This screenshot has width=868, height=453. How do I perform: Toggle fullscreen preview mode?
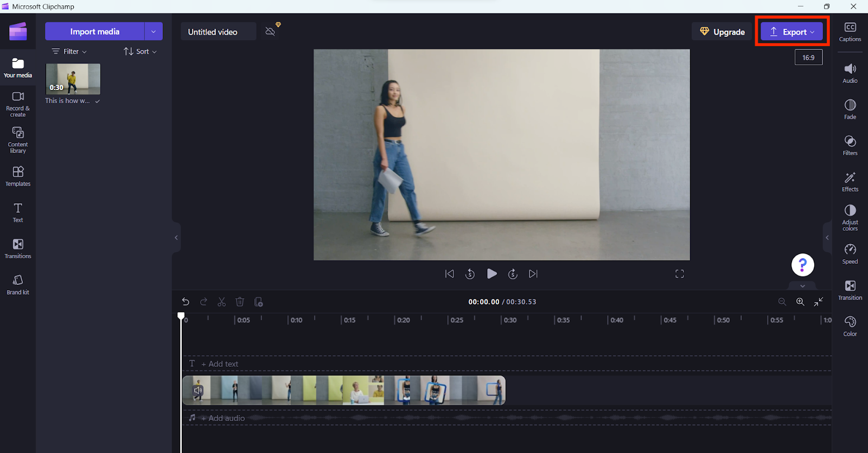(x=679, y=274)
